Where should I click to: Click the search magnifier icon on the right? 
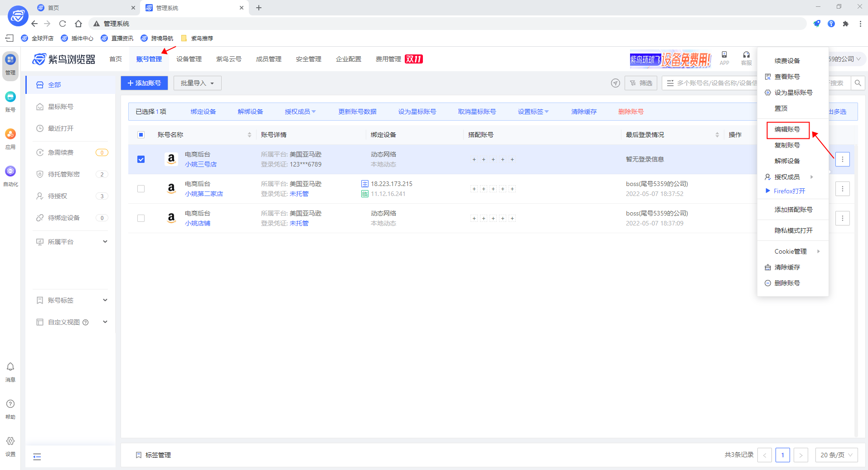(x=858, y=83)
